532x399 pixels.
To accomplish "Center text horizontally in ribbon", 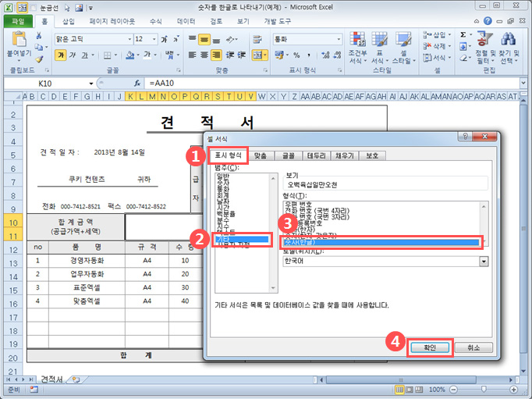I will pyautogui.click(x=204, y=55).
